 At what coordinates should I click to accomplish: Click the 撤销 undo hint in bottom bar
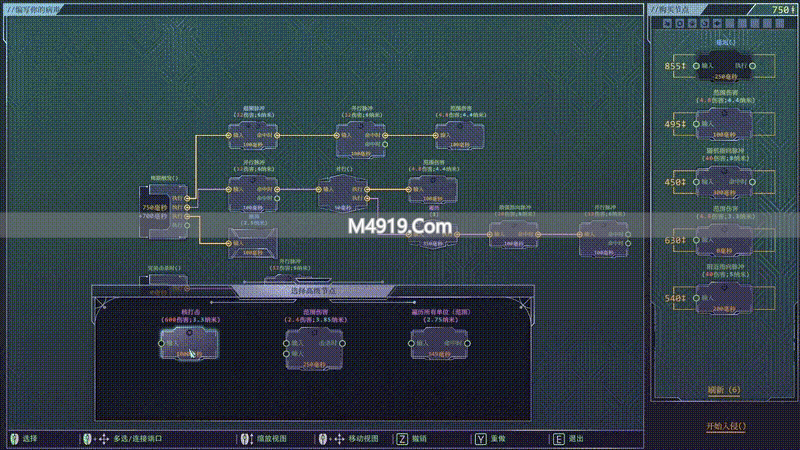point(414,438)
